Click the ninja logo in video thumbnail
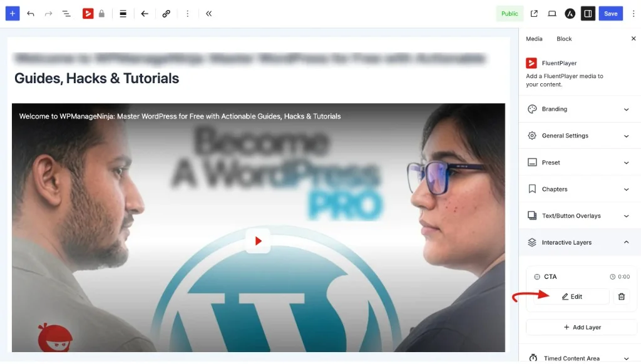 55,338
